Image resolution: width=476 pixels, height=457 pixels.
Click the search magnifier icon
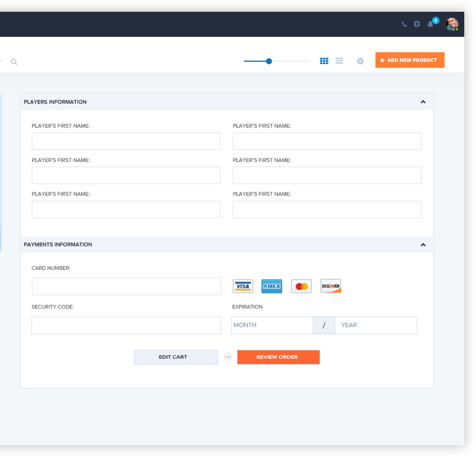pos(14,62)
